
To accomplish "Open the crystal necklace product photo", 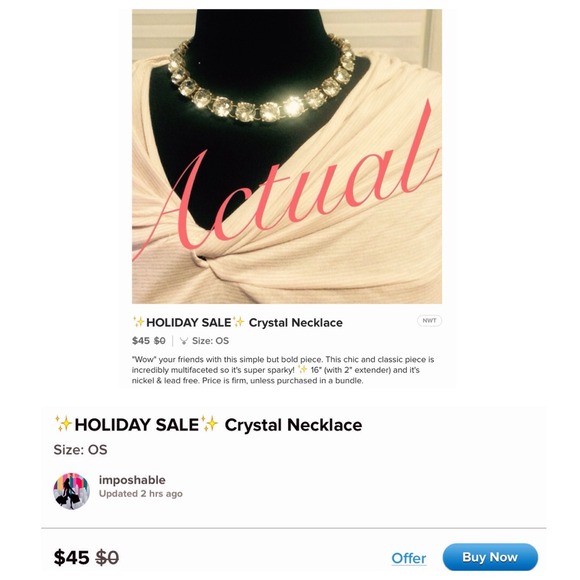I will [287, 156].
